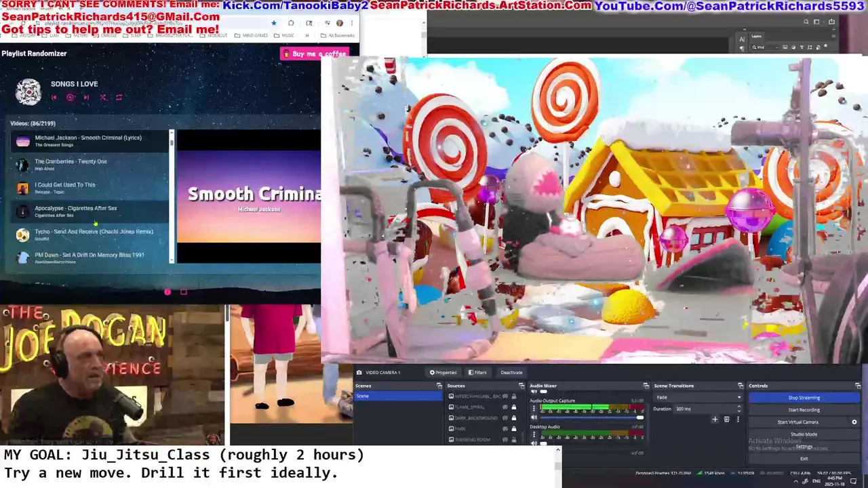Toggle visibility of INTERCHANGABL_BAC source

[x=505, y=396]
